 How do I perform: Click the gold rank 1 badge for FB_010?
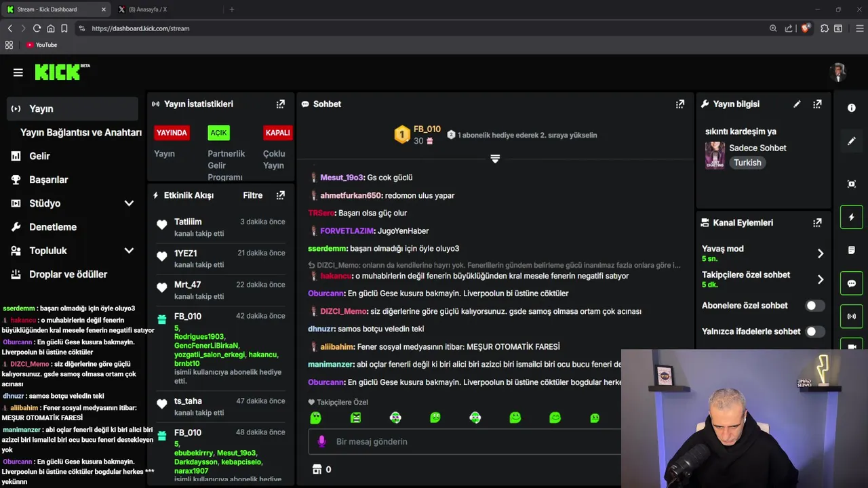pos(401,135)
